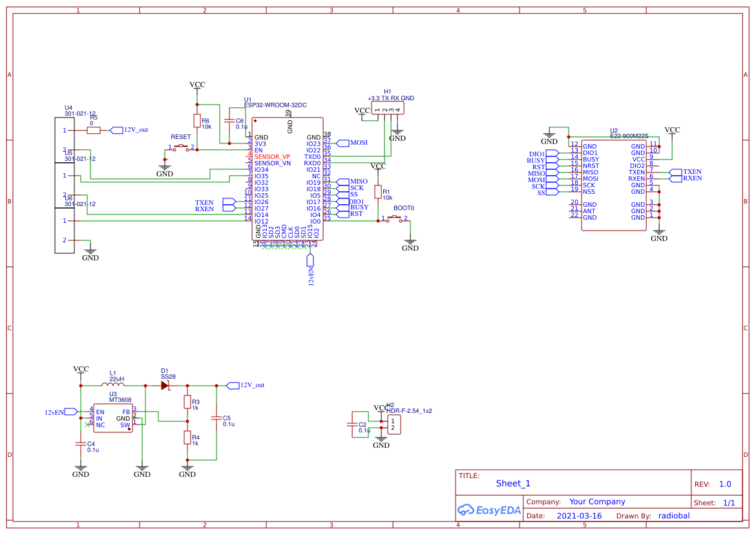This screenshot has width=756, height=535.
Task: Select the L1 22uH inductor symbol
Action: click(113, 385)
